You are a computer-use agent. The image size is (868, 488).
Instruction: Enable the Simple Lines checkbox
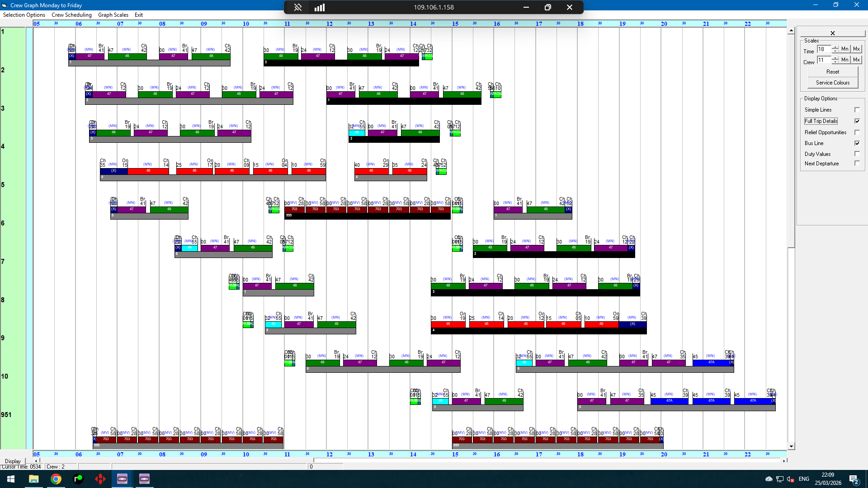857,110
